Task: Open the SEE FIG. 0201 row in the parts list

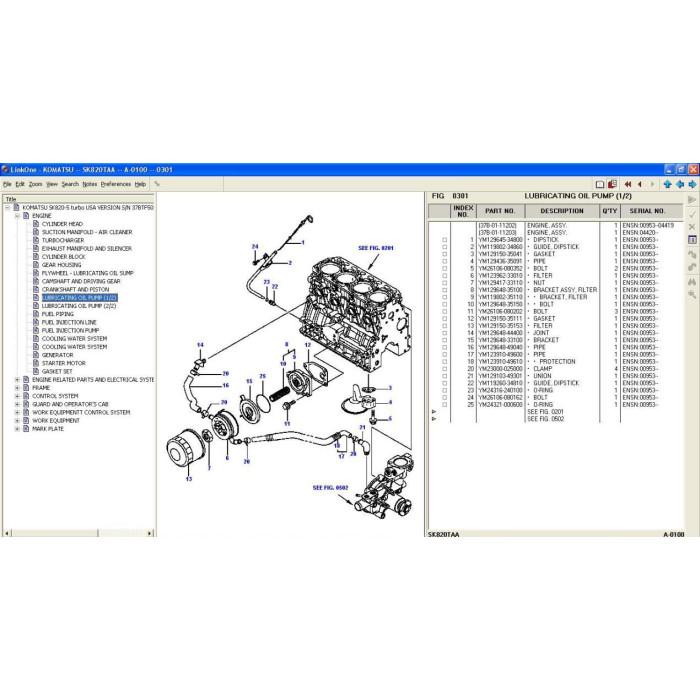Action: (x=546, y=412)
